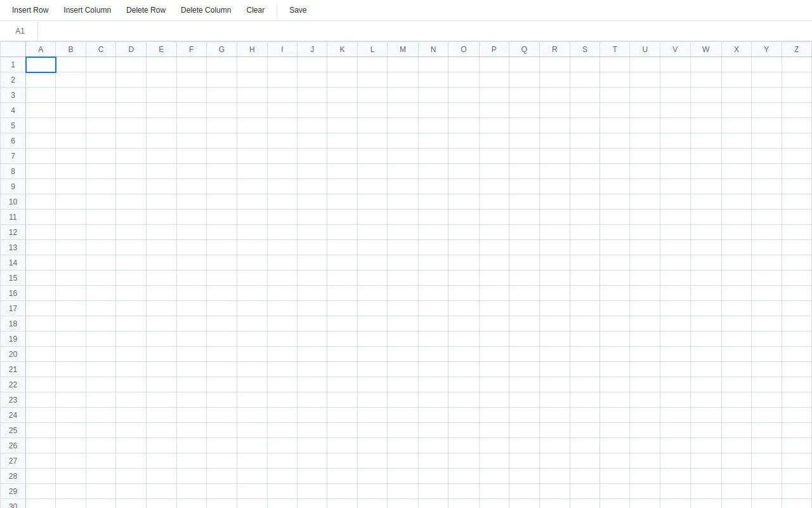Select column C header
Image resolution: width=812 pixels, height=508 pixels.
coord(101,50)
